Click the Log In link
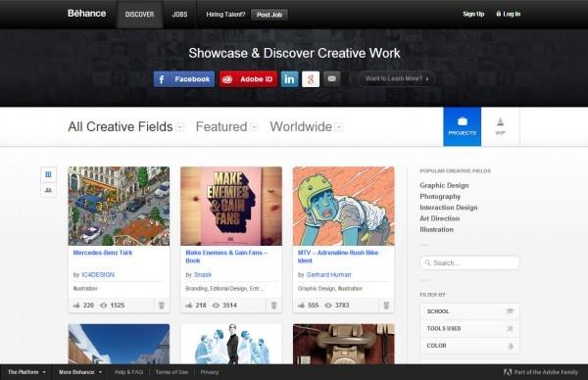Viewport: 588px width, 380px height. click(508, 14)
